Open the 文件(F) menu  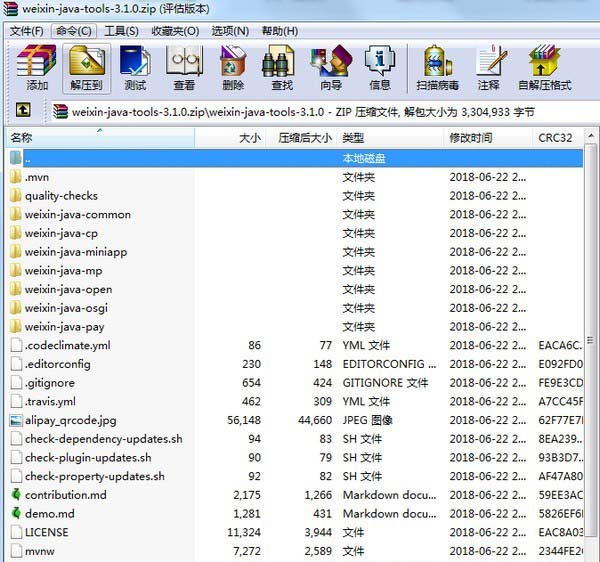[26, 31]
